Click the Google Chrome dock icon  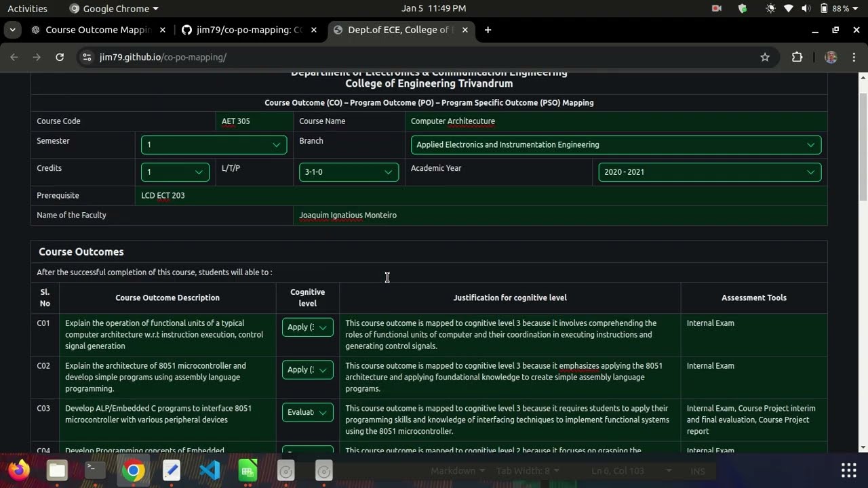133,470
